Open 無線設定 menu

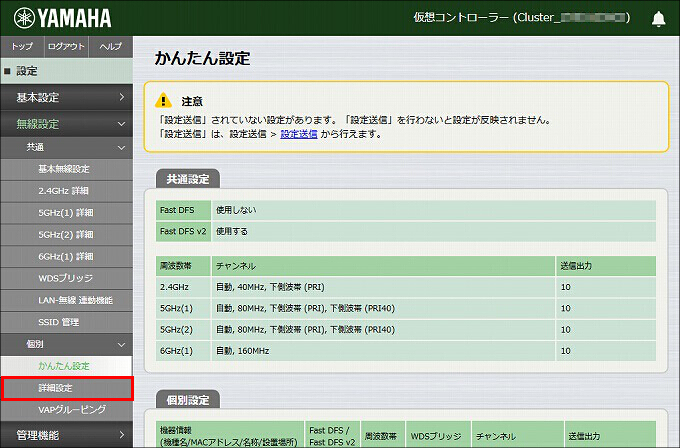click(x=67, y=124)
